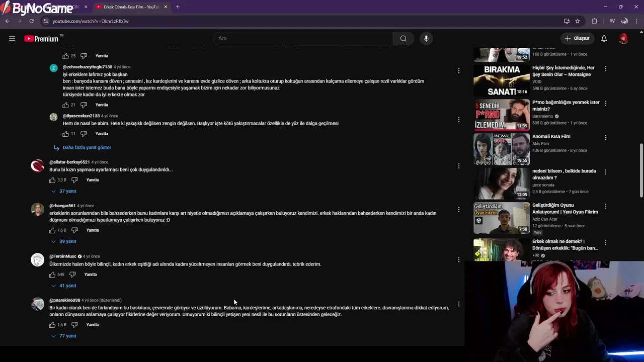Like the @rhaegar561 comment
644x362 pixels.
pyautogui.click(x=52, y=230)
